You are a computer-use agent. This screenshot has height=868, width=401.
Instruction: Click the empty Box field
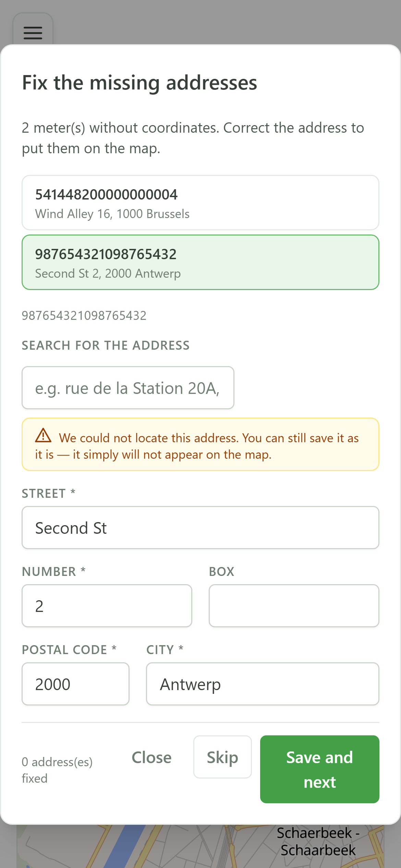294,606
